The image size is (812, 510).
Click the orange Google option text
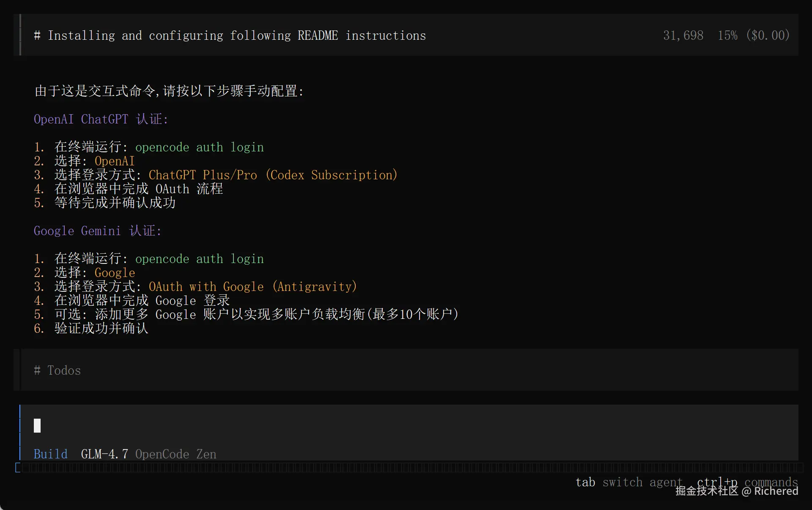(x=115, y=273)
